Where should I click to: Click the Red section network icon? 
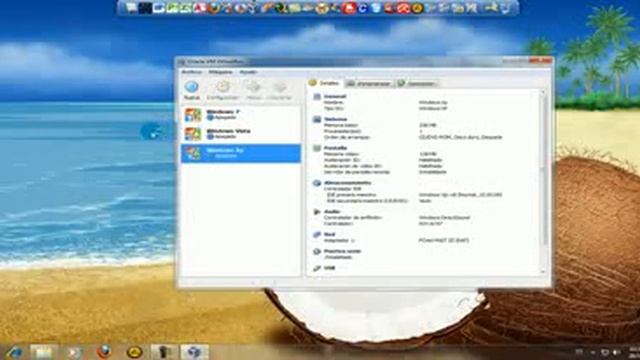[x=317, y=235]
